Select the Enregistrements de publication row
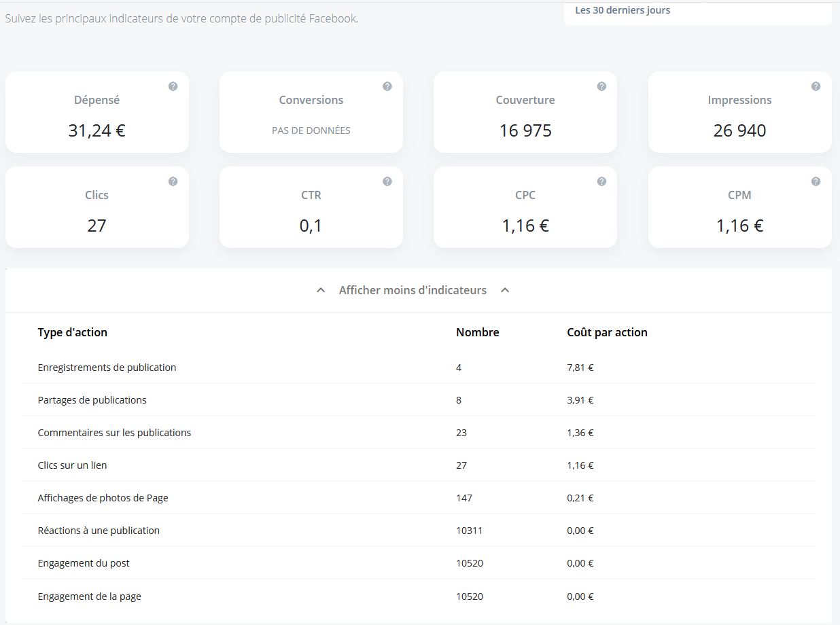The width and height of the screenshot is (840, 625). coord(419,368)
